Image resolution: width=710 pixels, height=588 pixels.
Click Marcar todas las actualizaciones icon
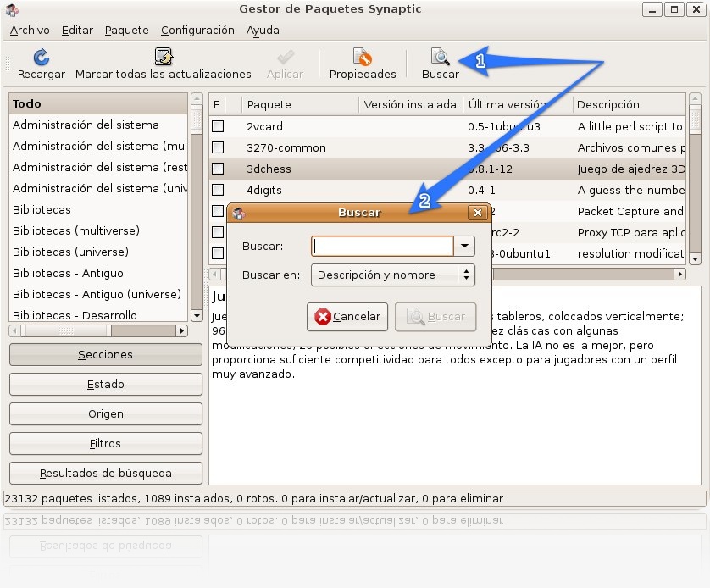point(164,57)
